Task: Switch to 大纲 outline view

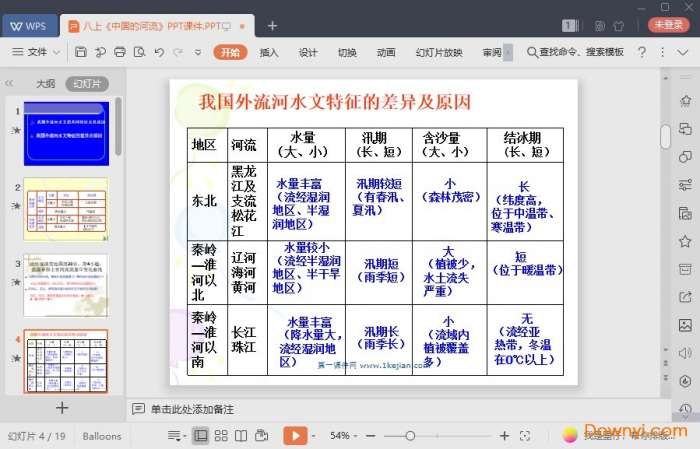Action: click(x=46, y=83)
